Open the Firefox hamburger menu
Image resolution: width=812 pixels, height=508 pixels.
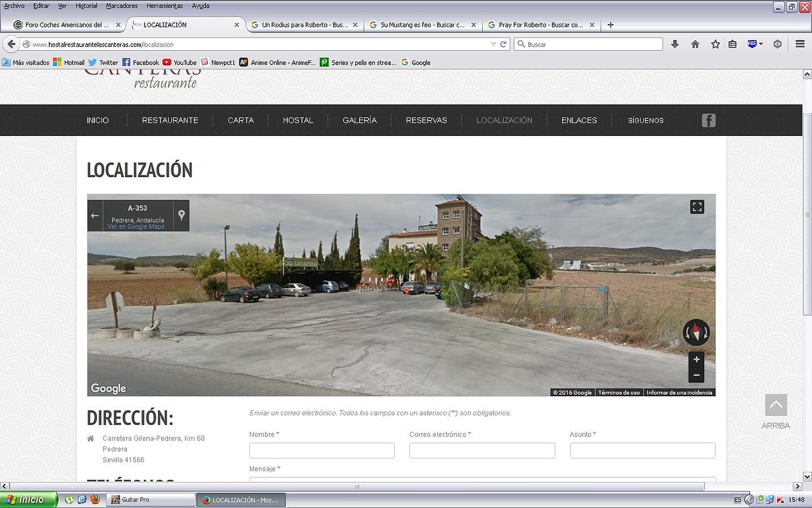tap(800, 44)
